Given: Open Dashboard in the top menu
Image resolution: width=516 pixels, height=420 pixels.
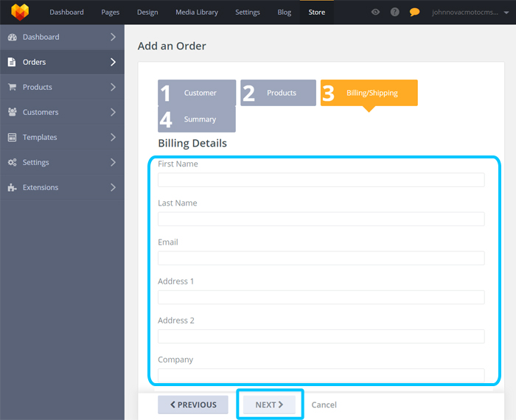Looking at the screenshot, I should pos(66,13).
